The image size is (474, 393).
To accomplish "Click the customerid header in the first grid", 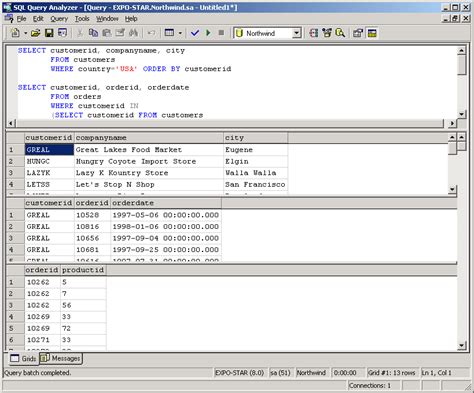I will pyautogui.click(x=49, y=138).
